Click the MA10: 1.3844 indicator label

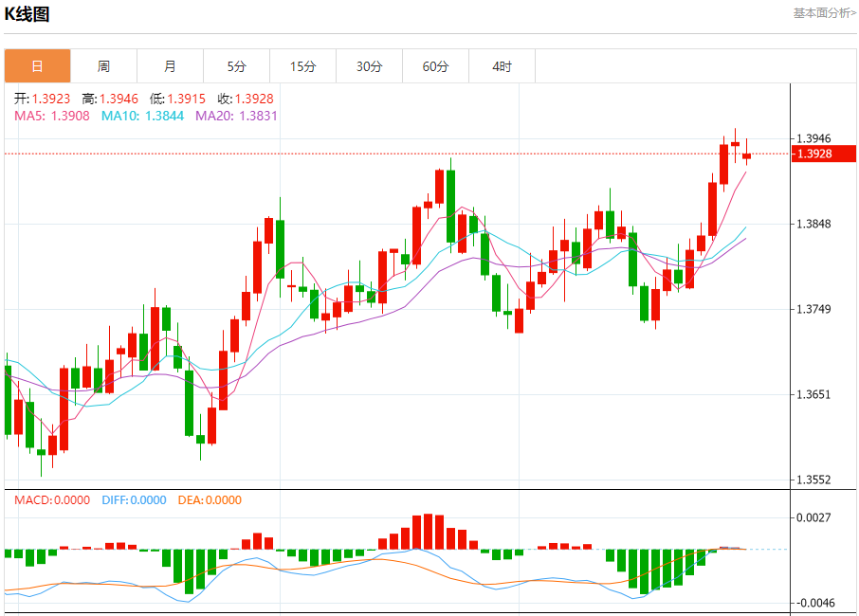click(x=142, y=116)
